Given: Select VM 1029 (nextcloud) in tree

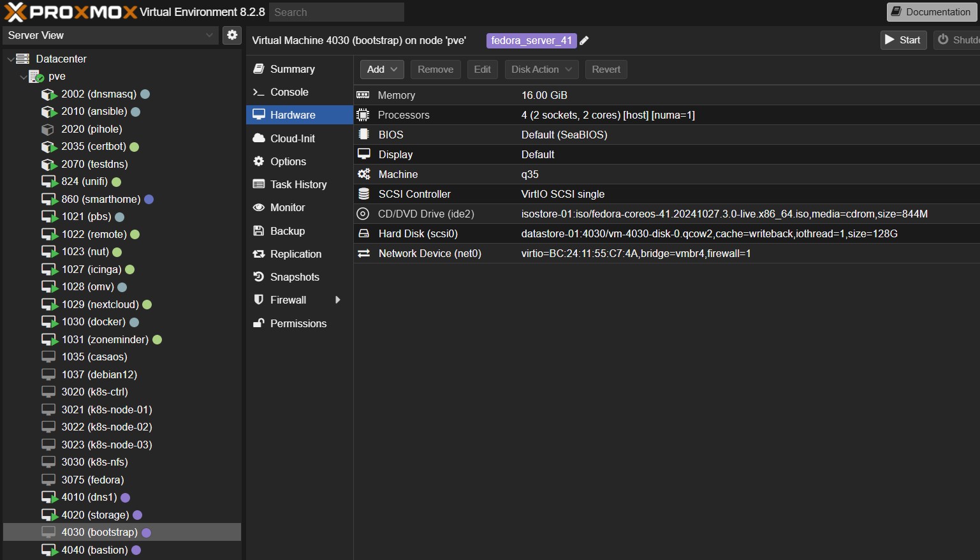Looking at the screenshot, I should click(x=100, y=304).
